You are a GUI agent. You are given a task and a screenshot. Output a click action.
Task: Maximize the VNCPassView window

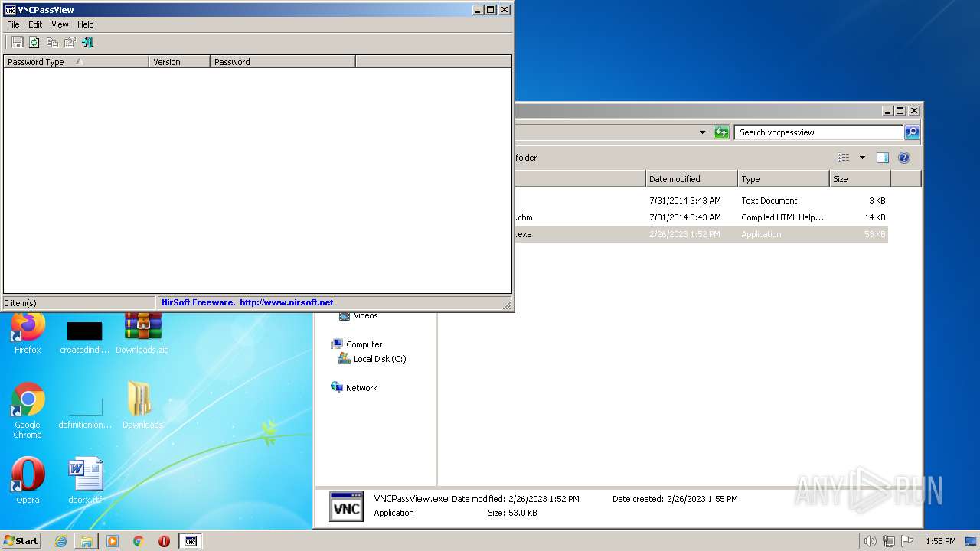tap(491, 10)
